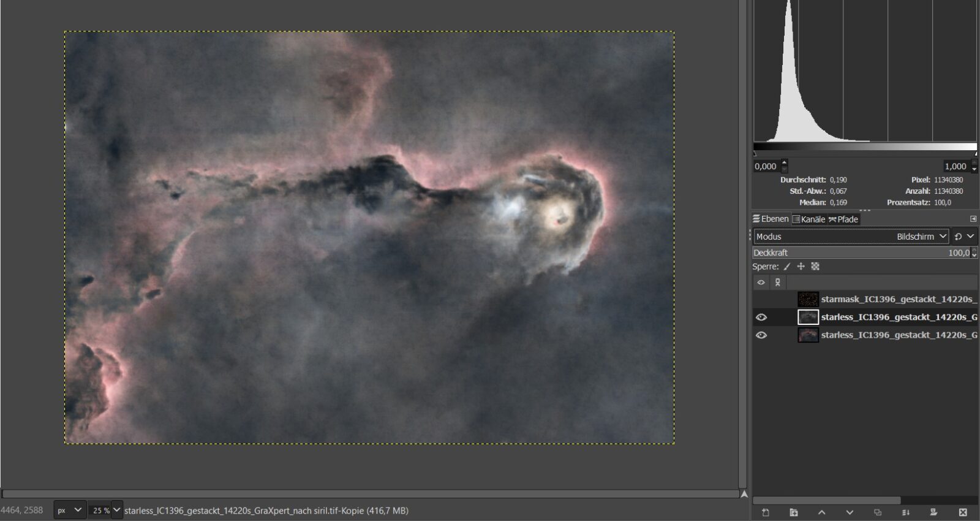Lower the selected layer one step
This screenshot has height=521, width=980.
point(850,512)
